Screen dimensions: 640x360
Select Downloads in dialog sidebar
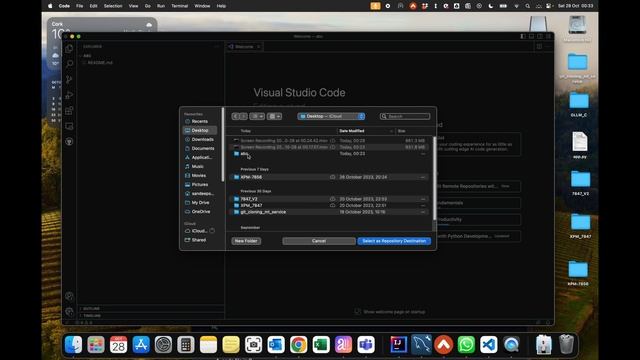coord(200,139)
